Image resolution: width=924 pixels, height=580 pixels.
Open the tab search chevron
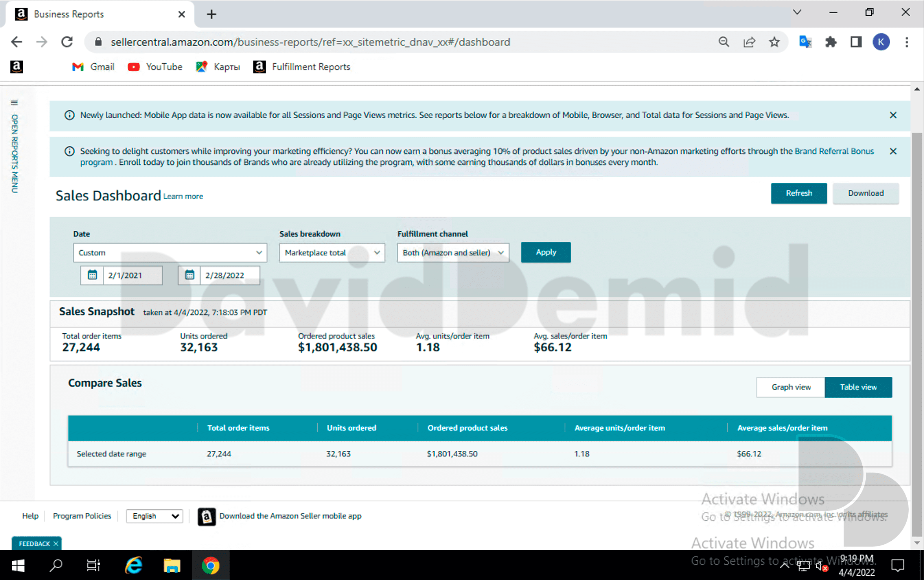pyautogui.click(x=797, y=13)
